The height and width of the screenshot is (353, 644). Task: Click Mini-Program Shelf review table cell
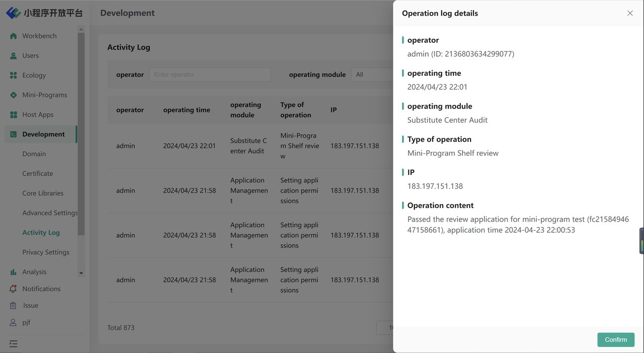coord(300,146)
